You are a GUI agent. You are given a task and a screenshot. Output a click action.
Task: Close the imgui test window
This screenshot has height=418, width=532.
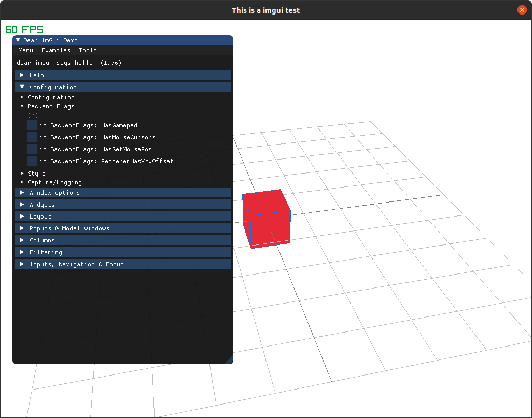click(x=522, y=10)
